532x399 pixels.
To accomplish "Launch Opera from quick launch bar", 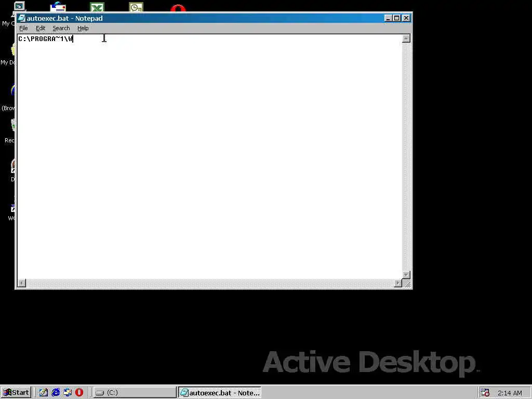I will [79, 393].
